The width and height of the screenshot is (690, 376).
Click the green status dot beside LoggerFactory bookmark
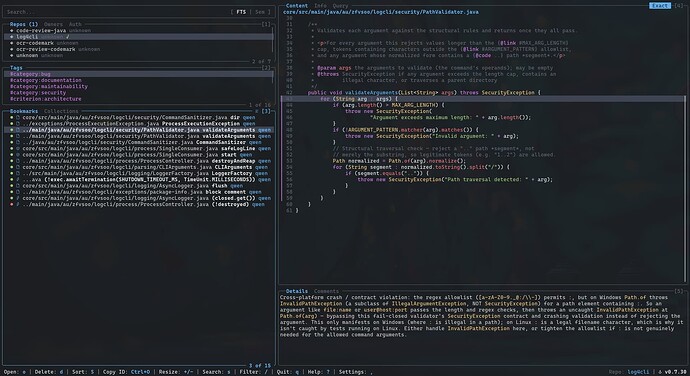[x=12, y=173]
